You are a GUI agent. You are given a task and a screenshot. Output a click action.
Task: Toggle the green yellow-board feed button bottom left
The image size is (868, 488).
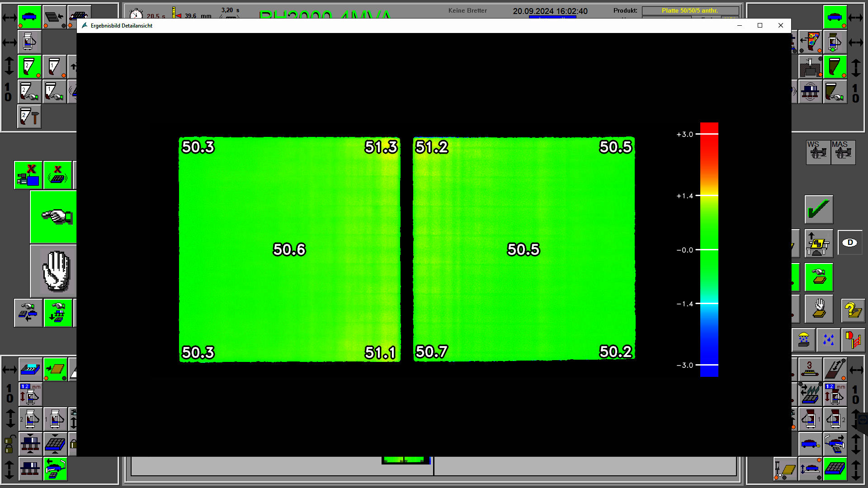[x=55, y=369]
